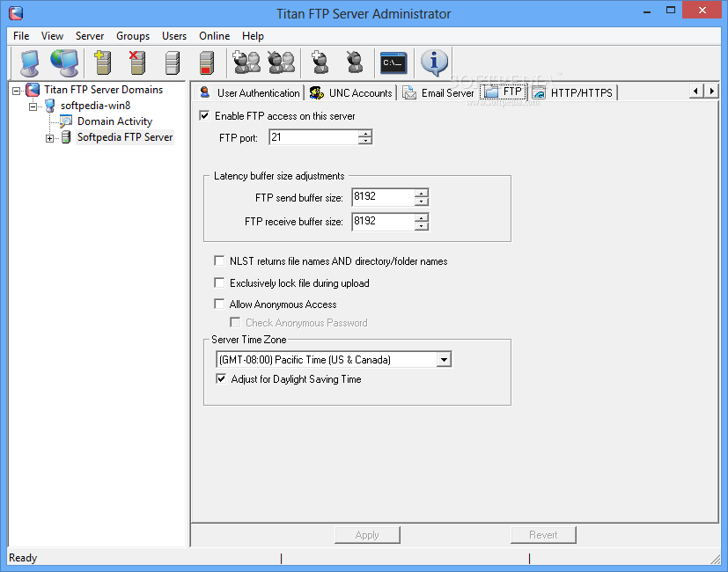This screenshot has width=728, height=572.
Task: Decrease FTP send buffer size
Action: (422, 201)
